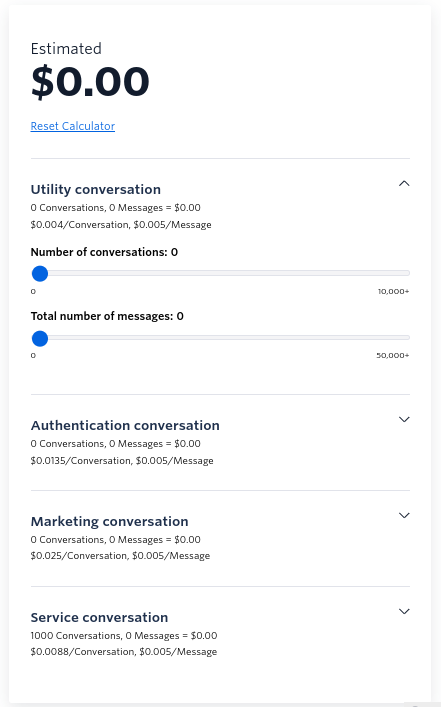
Task: Click '1000 Conversations, 0 Messages = $0.00' text
Action: pyautogui.click(x=124, y=636)
